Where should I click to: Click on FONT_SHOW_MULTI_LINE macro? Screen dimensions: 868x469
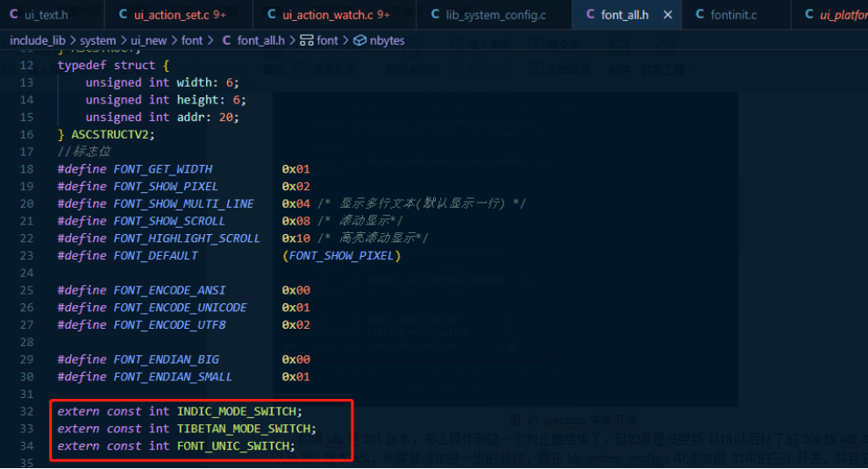point(184,203)
